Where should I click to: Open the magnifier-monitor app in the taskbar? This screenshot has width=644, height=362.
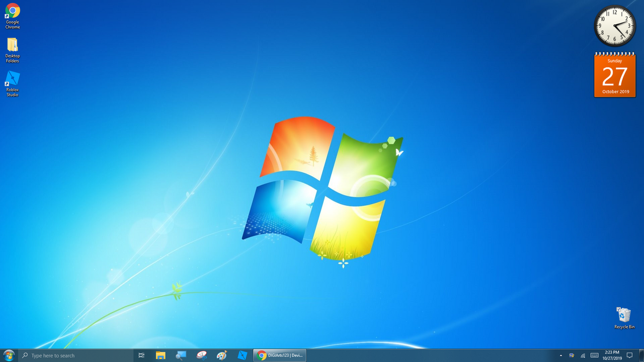181,355
